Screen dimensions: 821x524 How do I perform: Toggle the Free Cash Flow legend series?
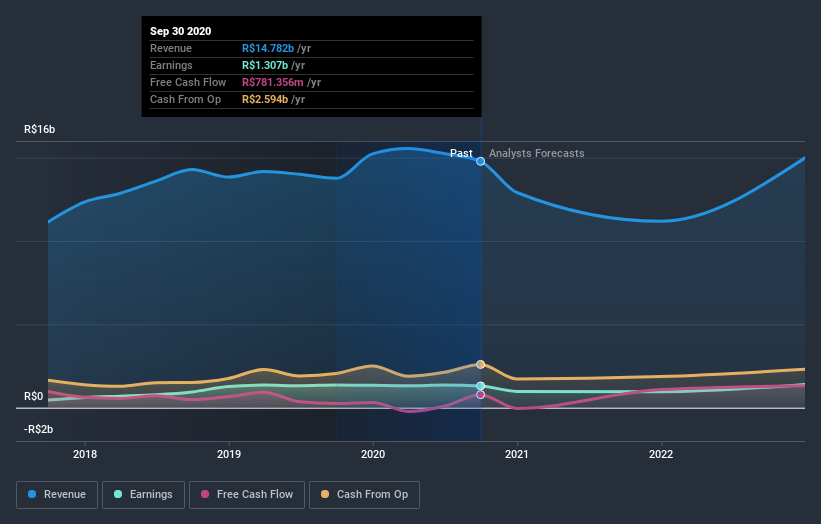[x=247, y=495]
